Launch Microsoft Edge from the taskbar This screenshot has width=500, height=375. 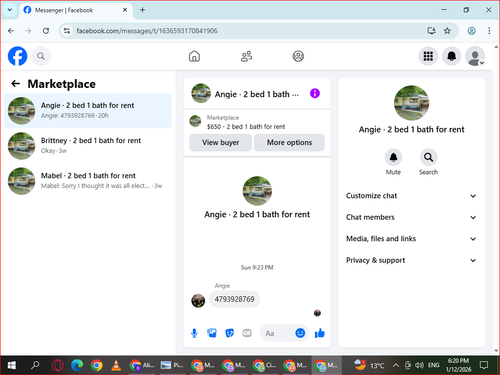tap(77, 365)
